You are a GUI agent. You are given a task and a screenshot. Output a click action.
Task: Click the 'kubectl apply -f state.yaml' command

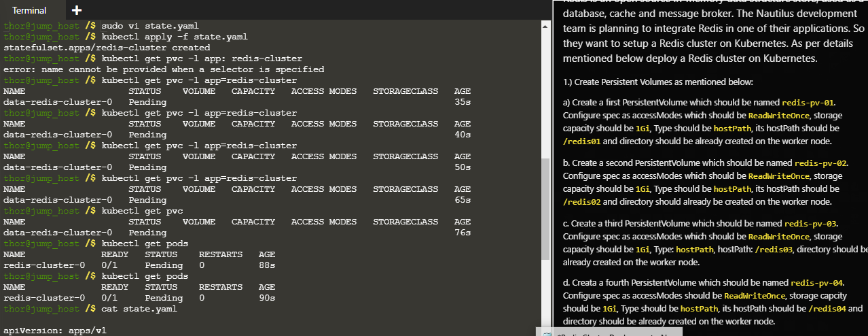(x=175, y=37)
